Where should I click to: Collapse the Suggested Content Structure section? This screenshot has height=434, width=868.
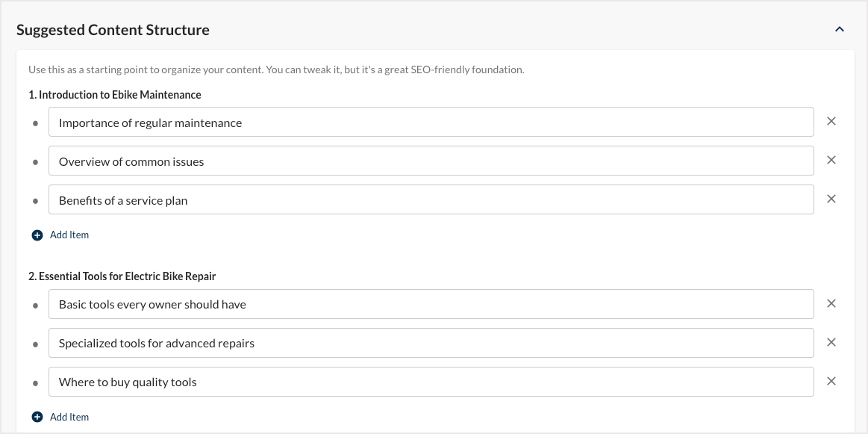[x=839, y=29]
